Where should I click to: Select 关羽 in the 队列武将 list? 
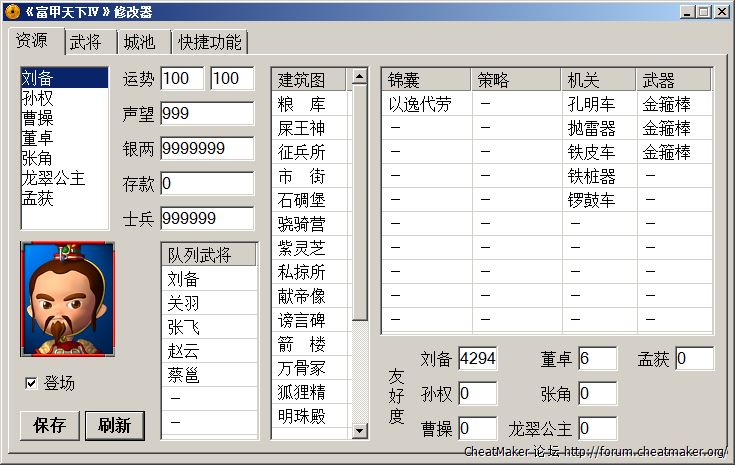tap(184, 303)
